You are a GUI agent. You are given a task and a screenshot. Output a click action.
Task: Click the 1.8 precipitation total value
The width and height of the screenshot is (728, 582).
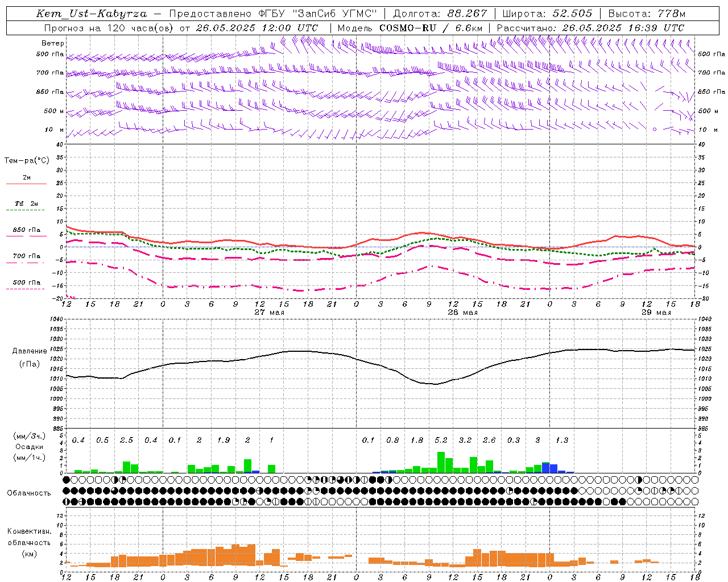(x=417, y=440)
